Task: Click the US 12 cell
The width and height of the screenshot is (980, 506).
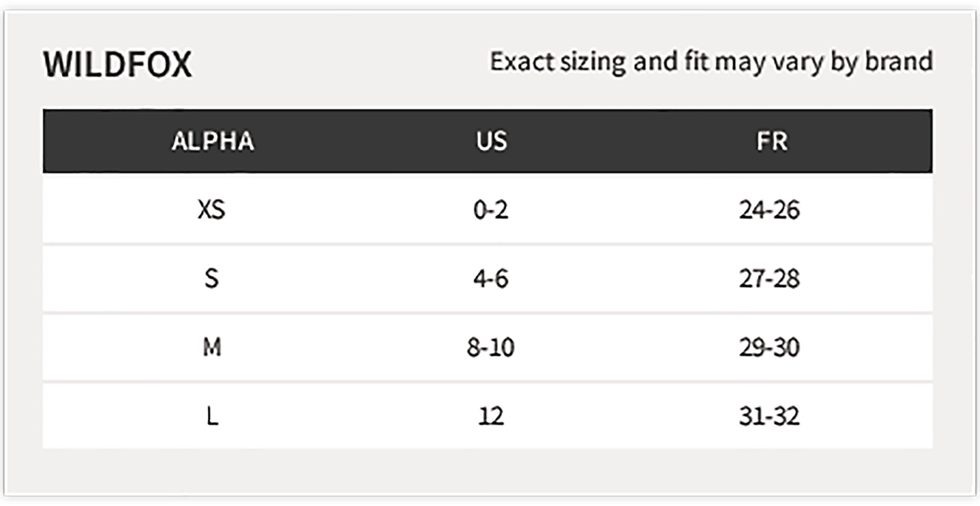Action: pyautogui.click(x=491, y=415)
